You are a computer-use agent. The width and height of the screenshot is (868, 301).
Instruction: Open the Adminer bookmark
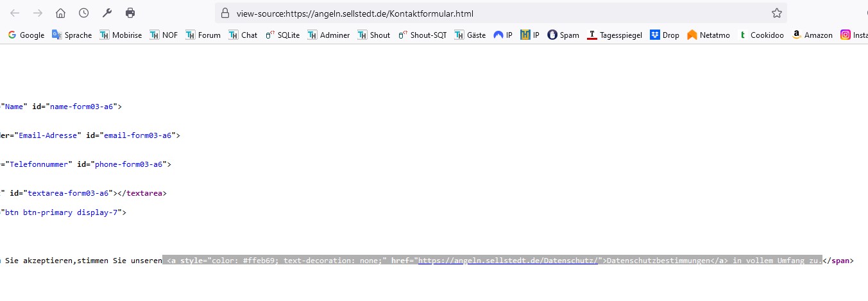point(328,35)
